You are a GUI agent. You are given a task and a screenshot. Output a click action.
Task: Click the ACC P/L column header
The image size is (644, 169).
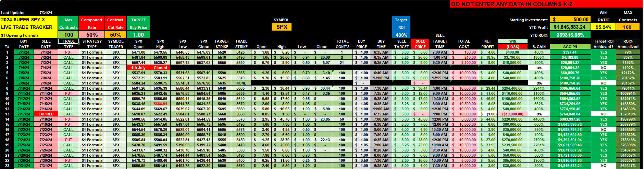point(570,47)
